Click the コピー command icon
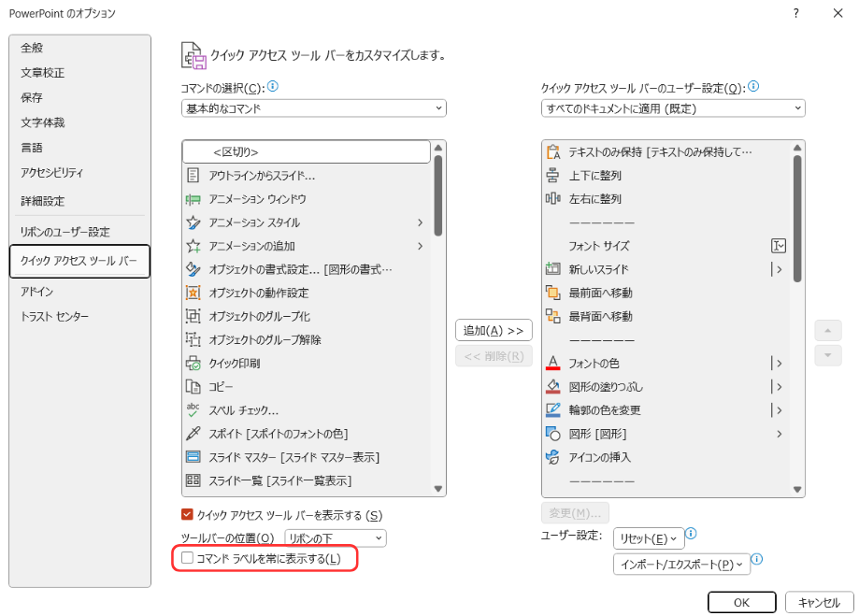859x616 pixels. point(193,387)
